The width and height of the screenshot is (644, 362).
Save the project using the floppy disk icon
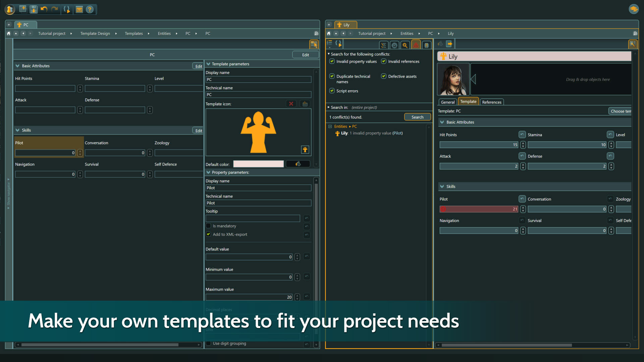(x=34, y=9)
